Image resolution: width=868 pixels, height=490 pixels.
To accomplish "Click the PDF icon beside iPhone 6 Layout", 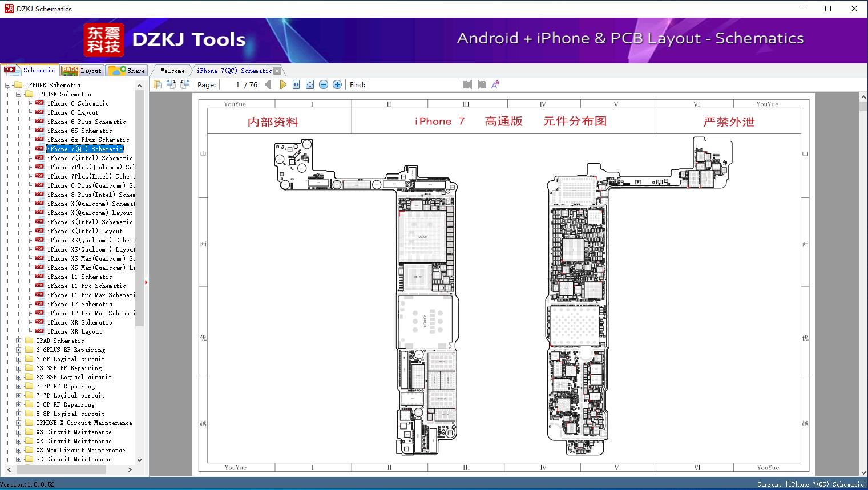I will click(39, 112).
